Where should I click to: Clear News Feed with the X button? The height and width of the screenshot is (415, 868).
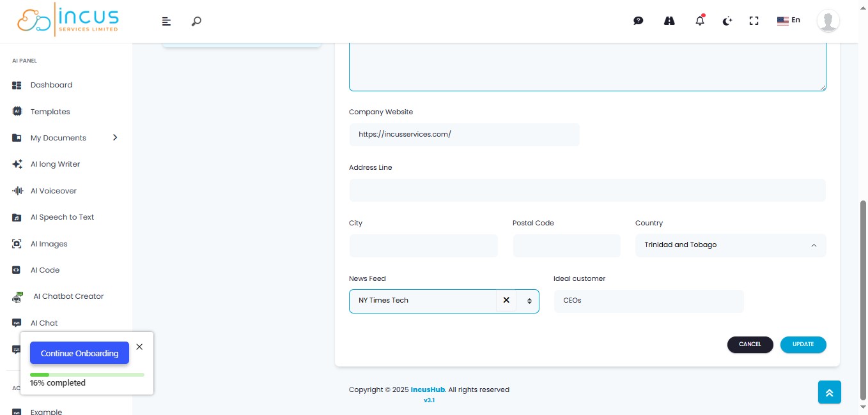506,300
